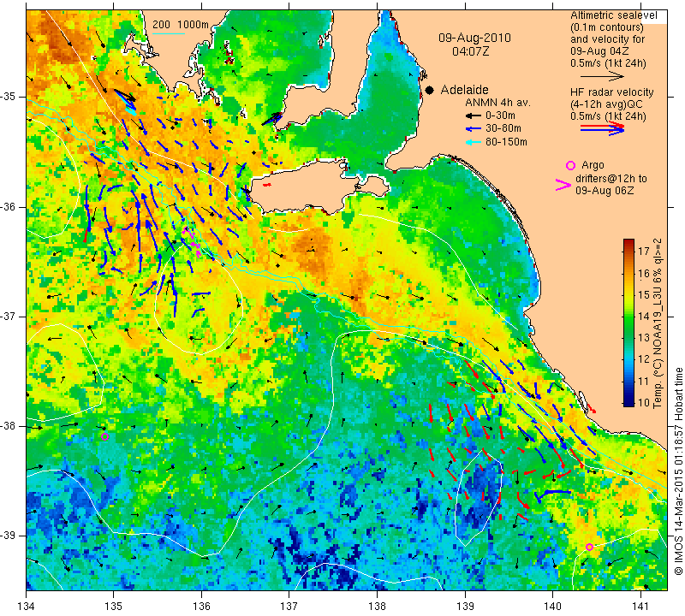Click the temperature color bar
685x616 pixels.
pos(628,323)
